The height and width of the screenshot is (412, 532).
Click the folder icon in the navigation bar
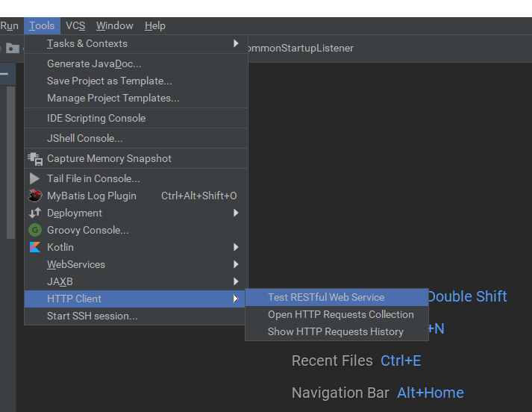point(13,49)
